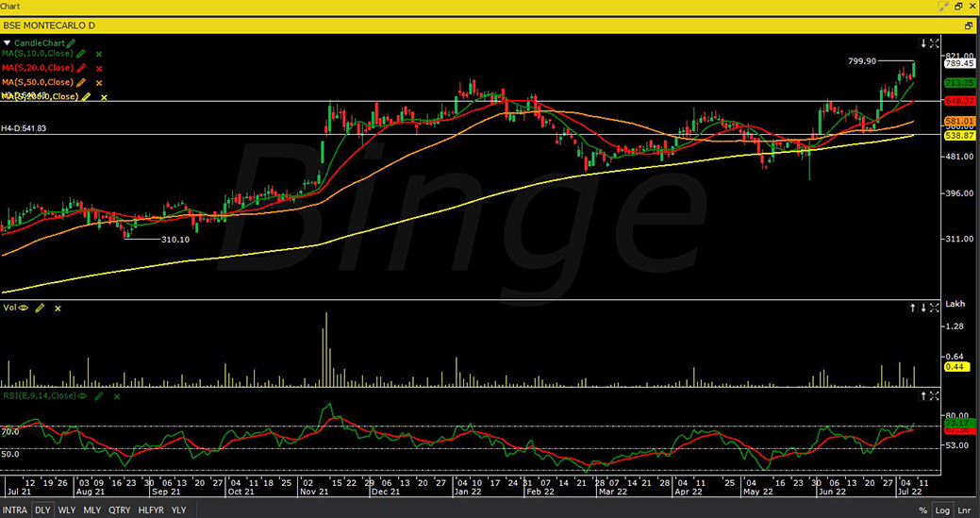Restore the outer Chart window
This screenshot has height=518, width=980.
point(958,7)
